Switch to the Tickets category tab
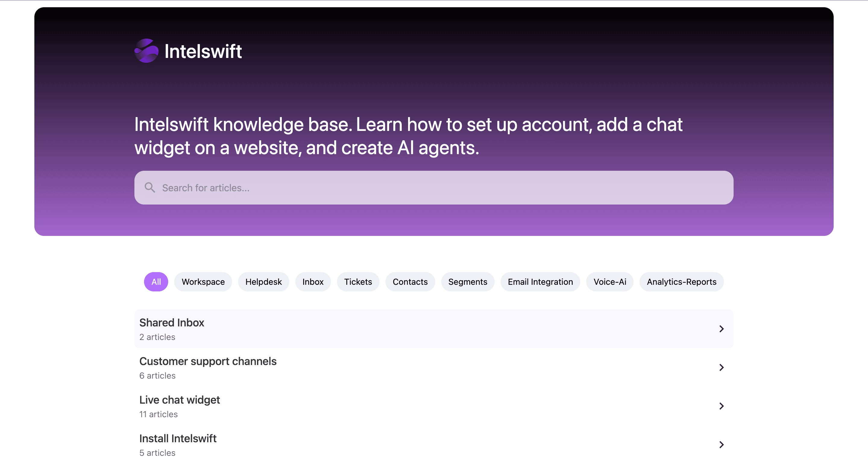This screenshot has height=470, width=868. [x=358, y=281]
